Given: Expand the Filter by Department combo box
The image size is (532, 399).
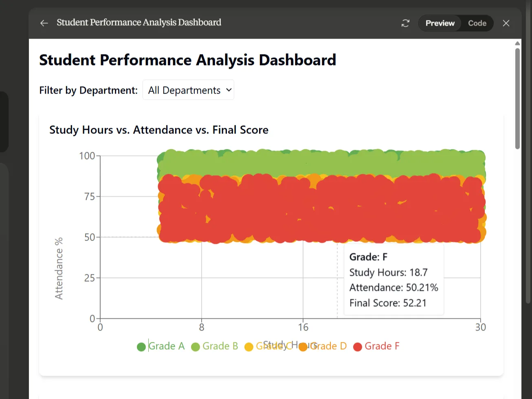Looking at the screenshot, I should pyautogui.click(x=188, y=90).
